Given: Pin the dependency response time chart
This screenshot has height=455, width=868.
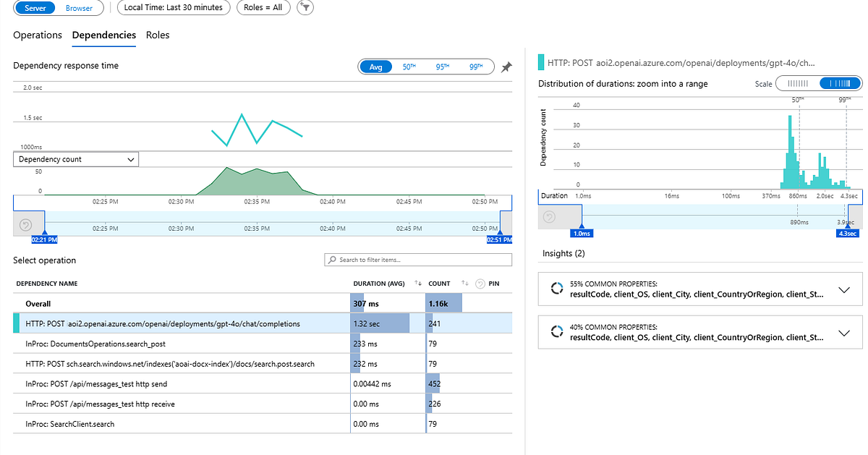Looking at the screenshot, I should [507, 67].
